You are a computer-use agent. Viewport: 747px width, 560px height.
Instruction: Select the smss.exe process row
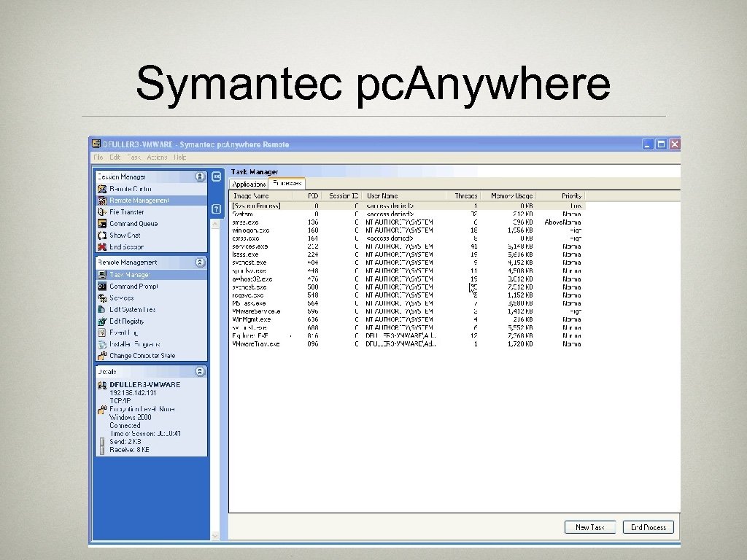407,222
